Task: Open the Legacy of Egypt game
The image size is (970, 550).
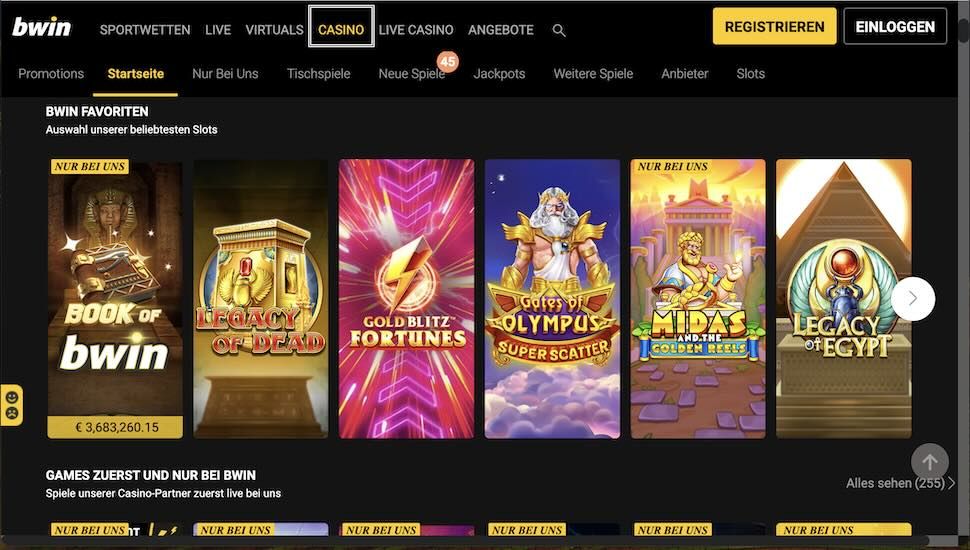Action: click(x=844, y=298)
